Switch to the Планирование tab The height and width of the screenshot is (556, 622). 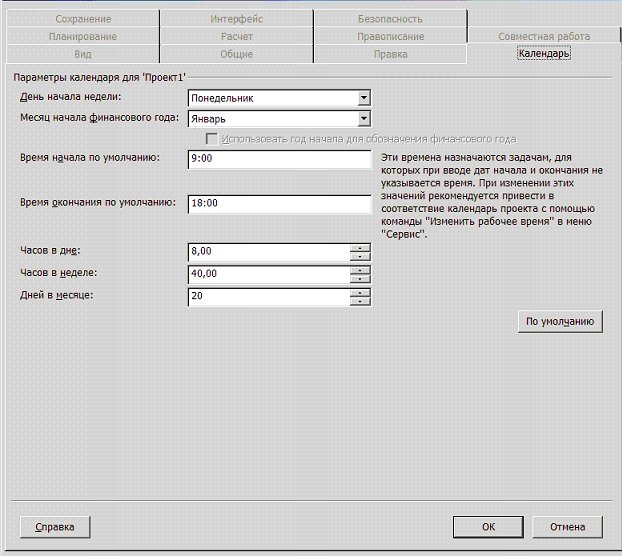83,36
